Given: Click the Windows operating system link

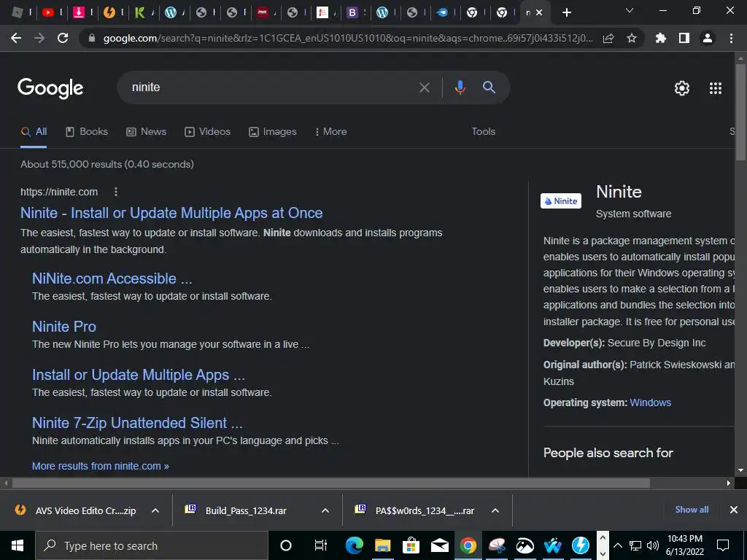Looking at the screenshot, I should (650, 402).
